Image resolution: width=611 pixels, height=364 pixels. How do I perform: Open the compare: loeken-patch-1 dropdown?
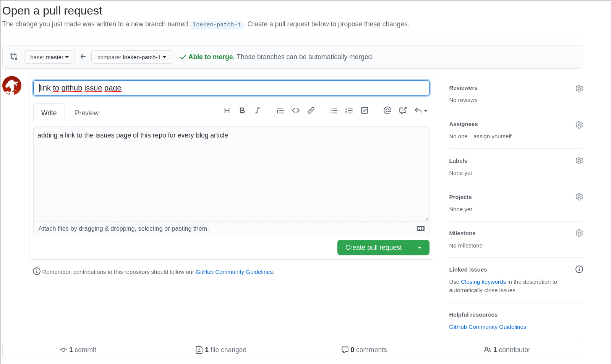coord(131,57)
